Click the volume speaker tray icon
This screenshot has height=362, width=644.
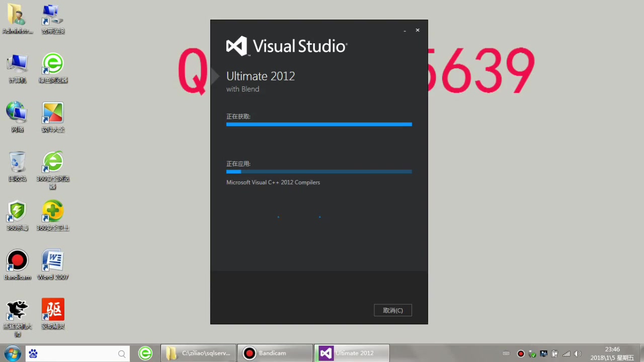tap(578, 353)
